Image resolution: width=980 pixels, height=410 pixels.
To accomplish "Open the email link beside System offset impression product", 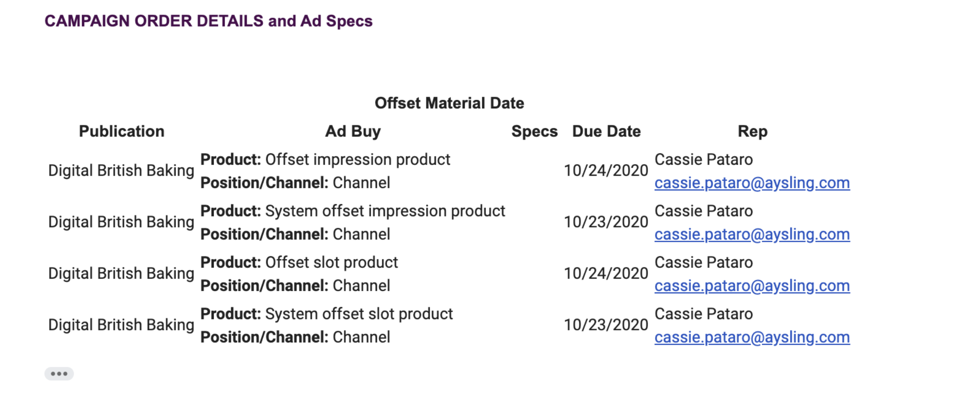I will (752, 235).
